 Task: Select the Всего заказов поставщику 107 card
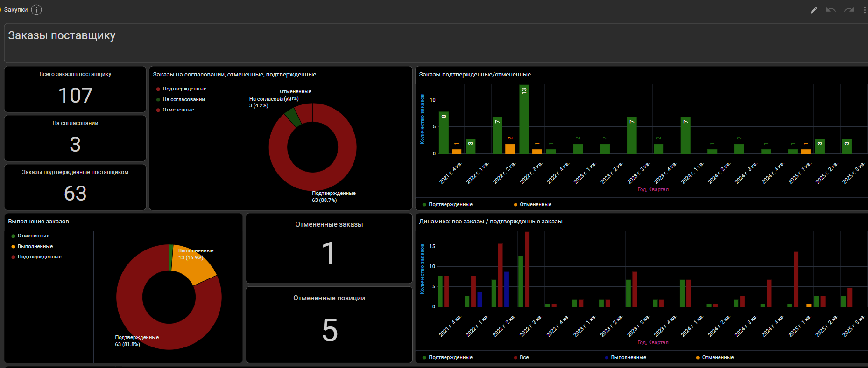click(75, 89)
